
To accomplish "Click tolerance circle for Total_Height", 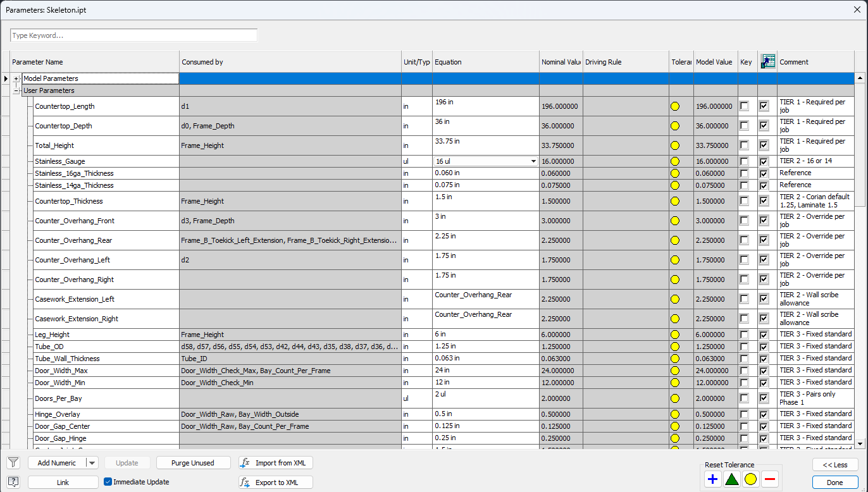I will pyautogui.click(x=675, y=145).
